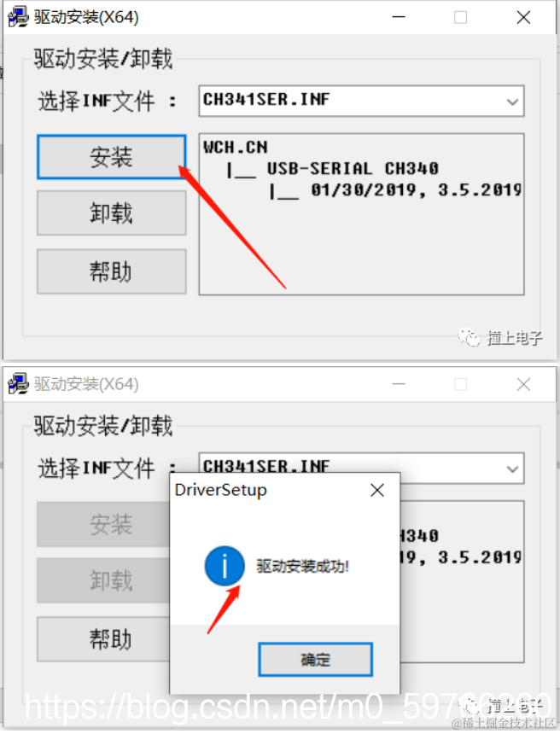Minimize the active 驱动安装(X64) window
This screenshot has height=734, width=560.
(399, 17)
